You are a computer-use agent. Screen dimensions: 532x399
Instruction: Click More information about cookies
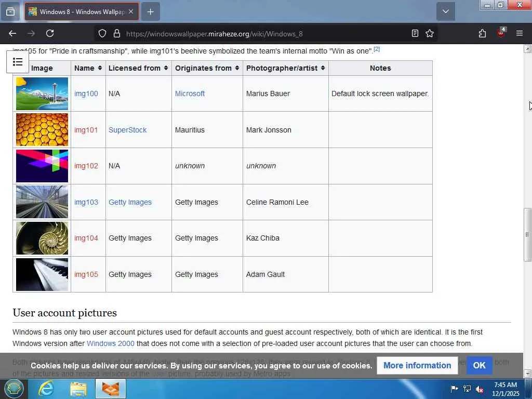tap(417, 365)
